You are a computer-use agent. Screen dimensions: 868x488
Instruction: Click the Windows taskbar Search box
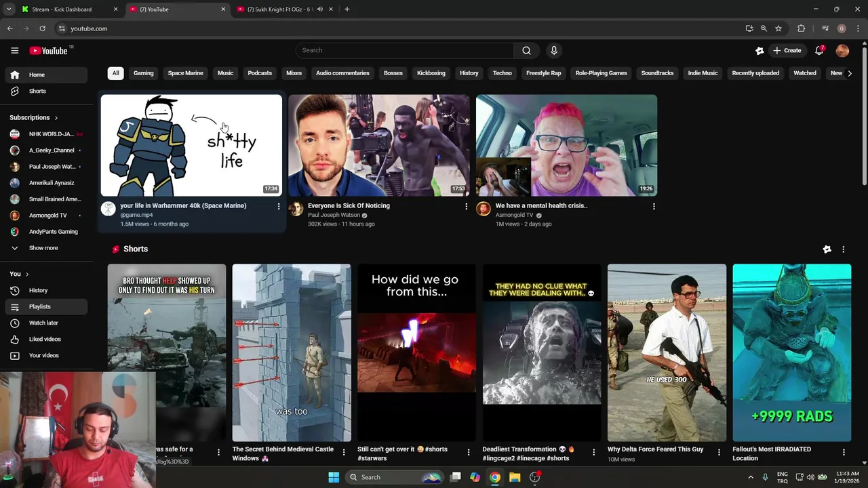(395, 477)
